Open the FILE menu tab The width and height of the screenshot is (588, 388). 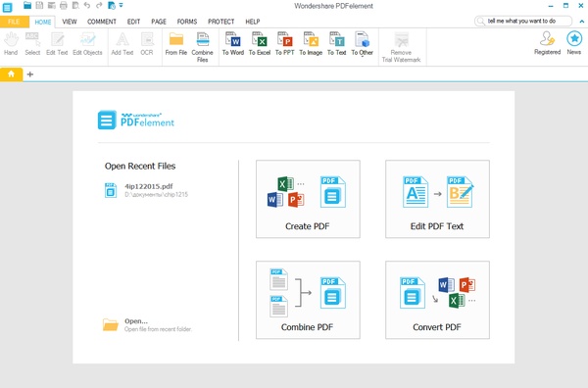(14, 22)
